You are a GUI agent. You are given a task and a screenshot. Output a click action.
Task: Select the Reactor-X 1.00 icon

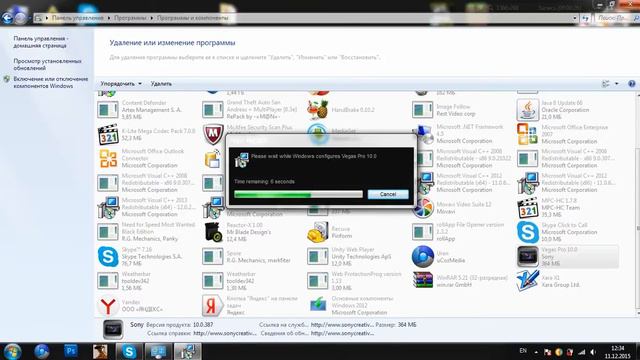tap(213, 232)
